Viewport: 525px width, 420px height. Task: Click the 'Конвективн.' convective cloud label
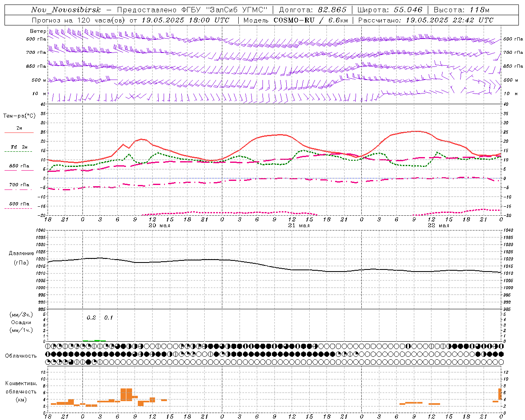point(21,383)
